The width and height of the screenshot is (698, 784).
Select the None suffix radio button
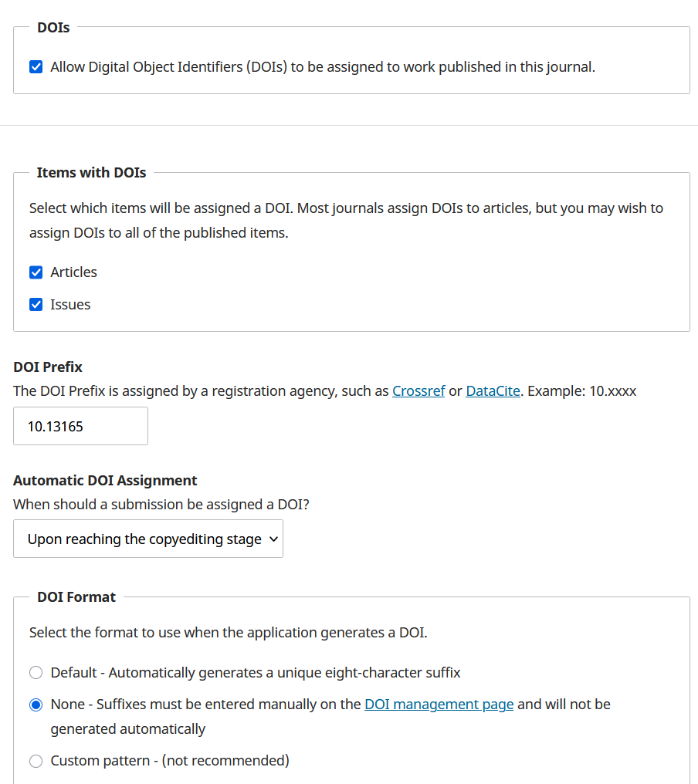click(36, 705)
